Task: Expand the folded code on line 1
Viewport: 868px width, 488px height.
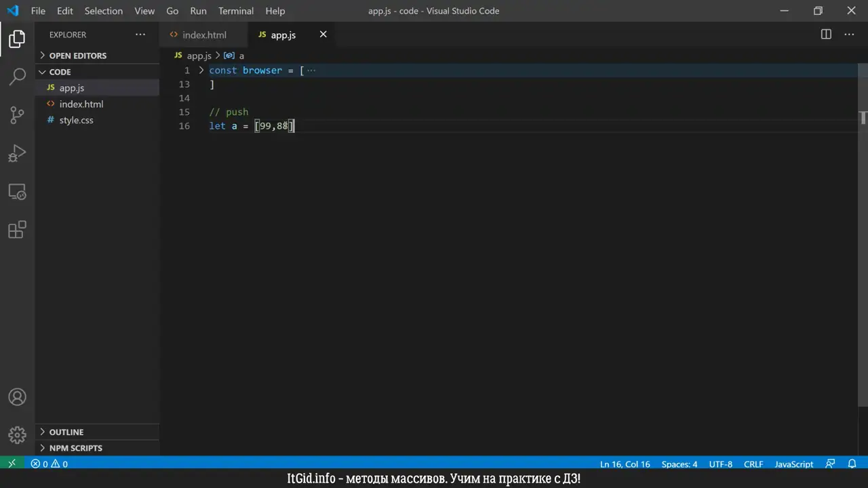Action: 201,70
